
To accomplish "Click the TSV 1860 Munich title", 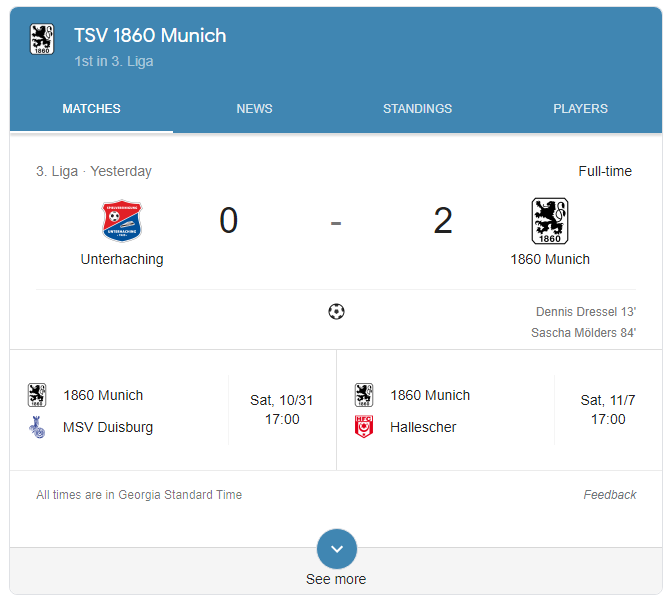I will pyautogui.click(x=150, y=35).
